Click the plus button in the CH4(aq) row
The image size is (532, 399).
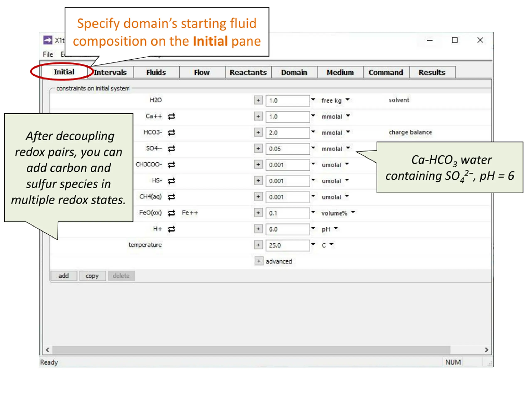tap(258, 197)
